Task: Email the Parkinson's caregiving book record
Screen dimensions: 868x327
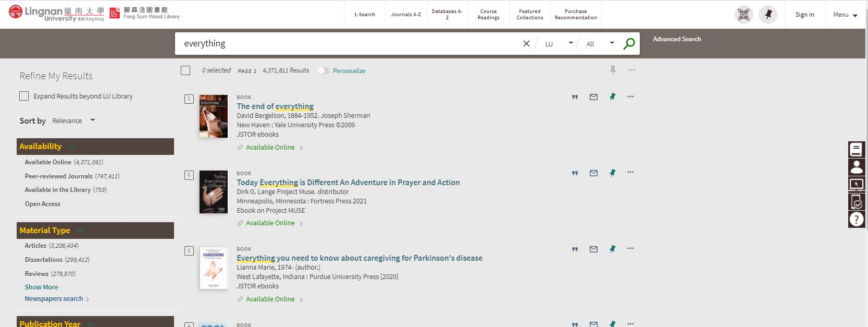Action: (x=593, y=249)
